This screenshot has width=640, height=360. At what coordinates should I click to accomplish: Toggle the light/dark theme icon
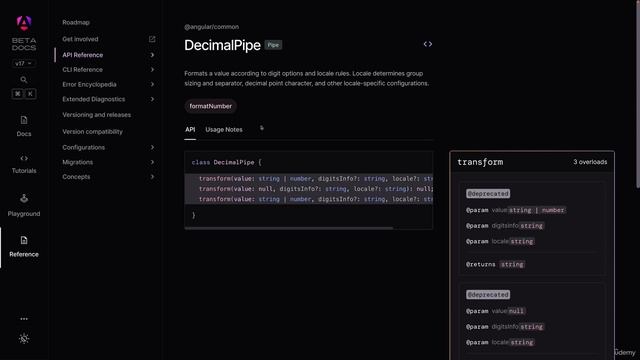pos(24,338)
